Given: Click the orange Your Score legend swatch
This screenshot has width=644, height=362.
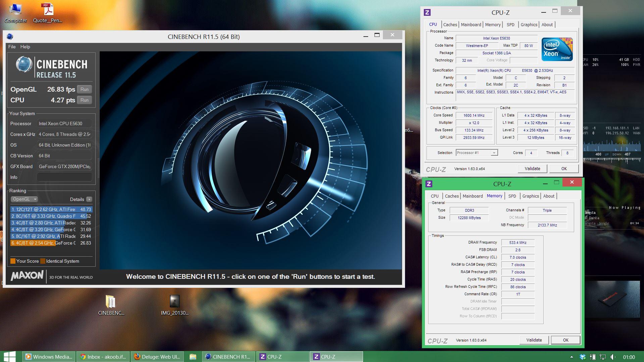Looking at the screenshot, I should 13,261.
